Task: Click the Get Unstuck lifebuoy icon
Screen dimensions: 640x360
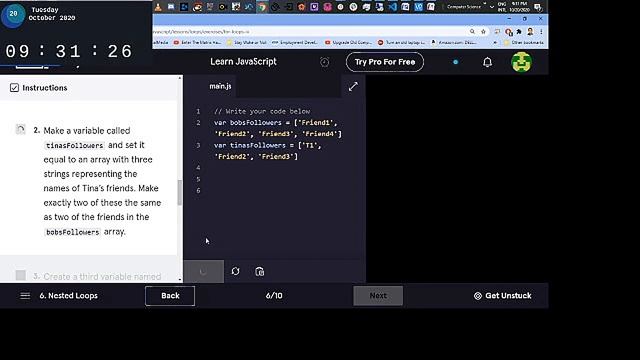Action: tap(478, 296)
